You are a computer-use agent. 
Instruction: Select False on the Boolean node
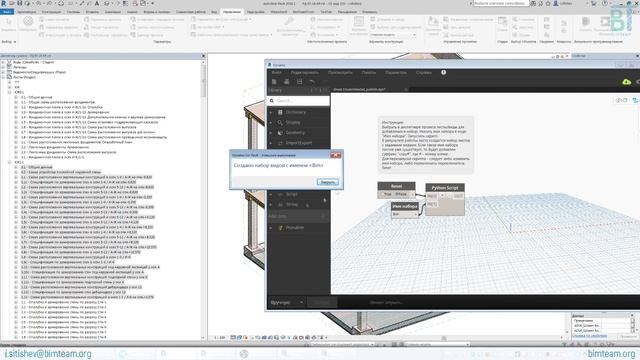(400, 194)
